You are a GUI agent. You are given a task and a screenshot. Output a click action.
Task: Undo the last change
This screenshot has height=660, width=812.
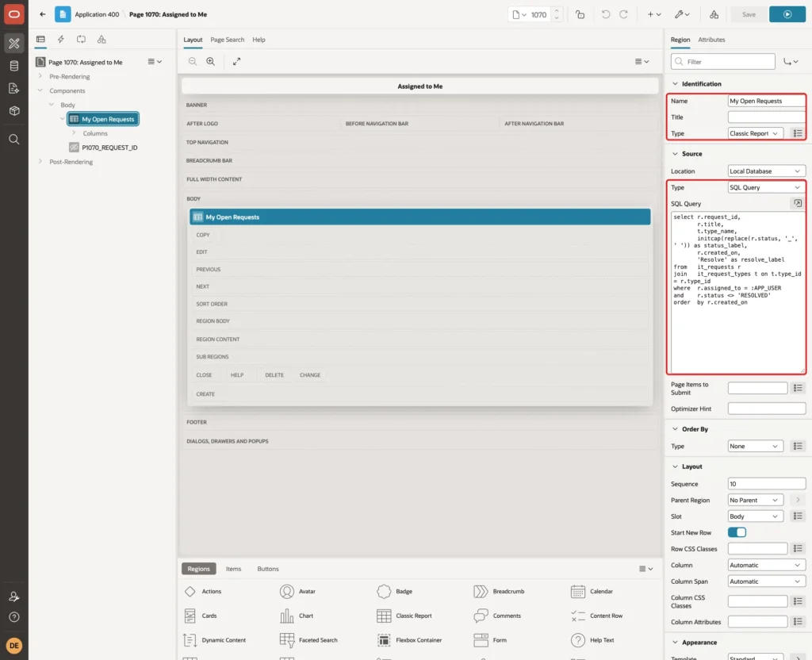(605, 14)
